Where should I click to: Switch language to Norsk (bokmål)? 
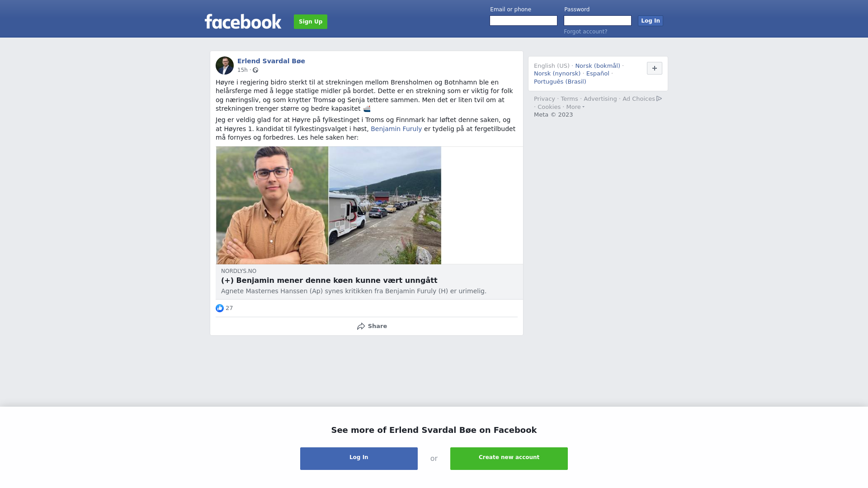tap(598, 66)
